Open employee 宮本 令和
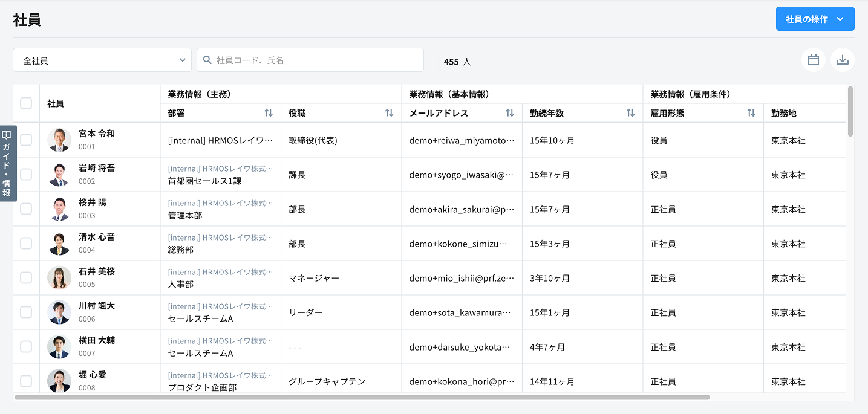868x414 pixels. [97, 134]
